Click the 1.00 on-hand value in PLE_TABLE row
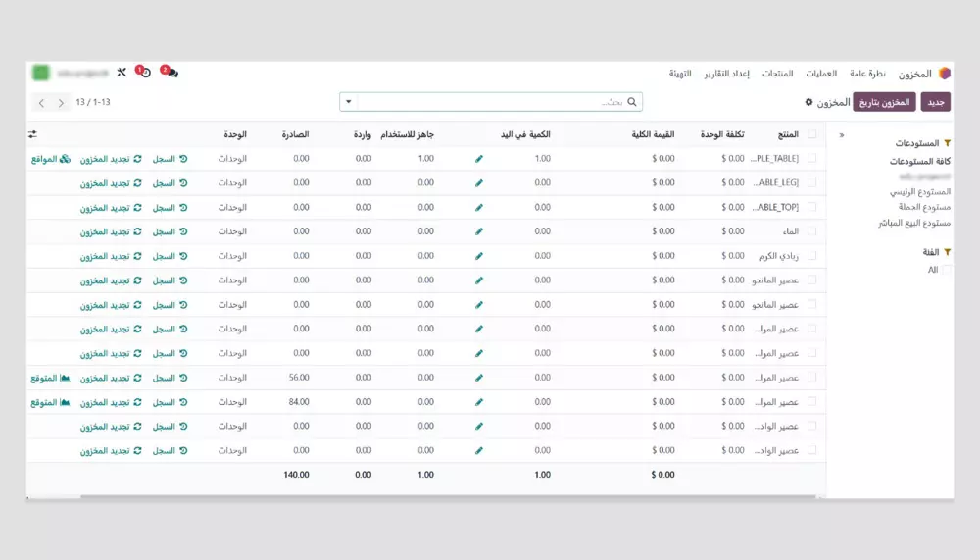This screenshot has height=560, width=980. pos(543,158)
